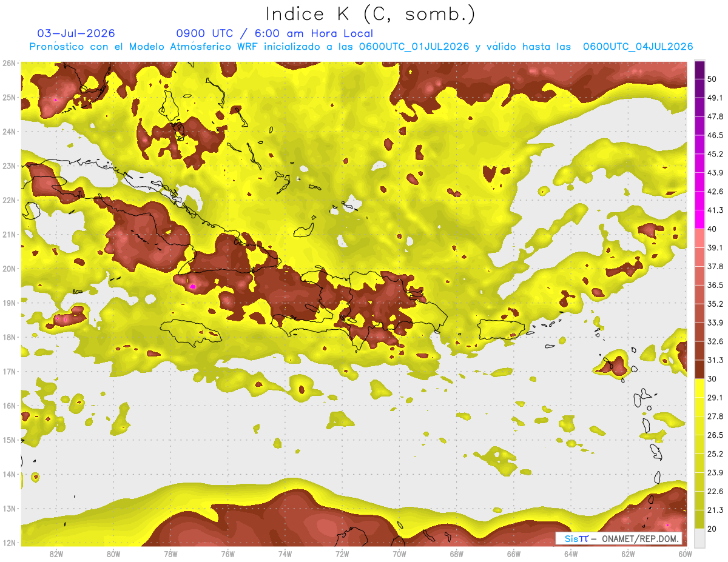Click the magenta hotspot south of eastern Cuba

192,286
